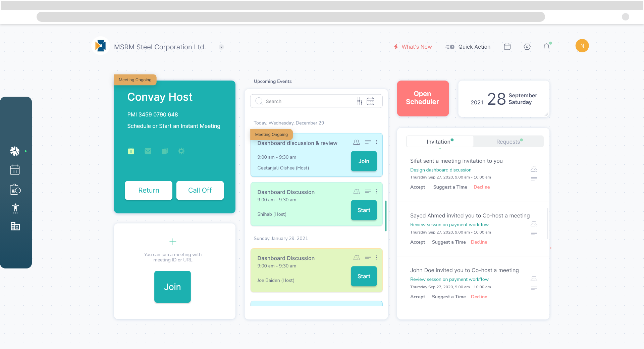Image resolution: width=644 pixels, height=349 pixels.
Task: Open three-dot menu on Dashboard discussion & review
Action: coord(377,142)
